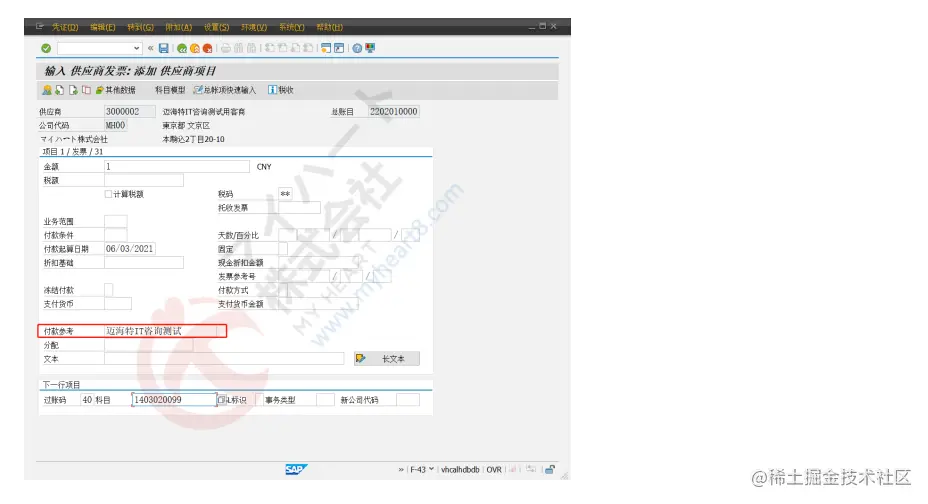Click the 金额 amount input field
Viewport: 928px width, 504px height.
177,167
